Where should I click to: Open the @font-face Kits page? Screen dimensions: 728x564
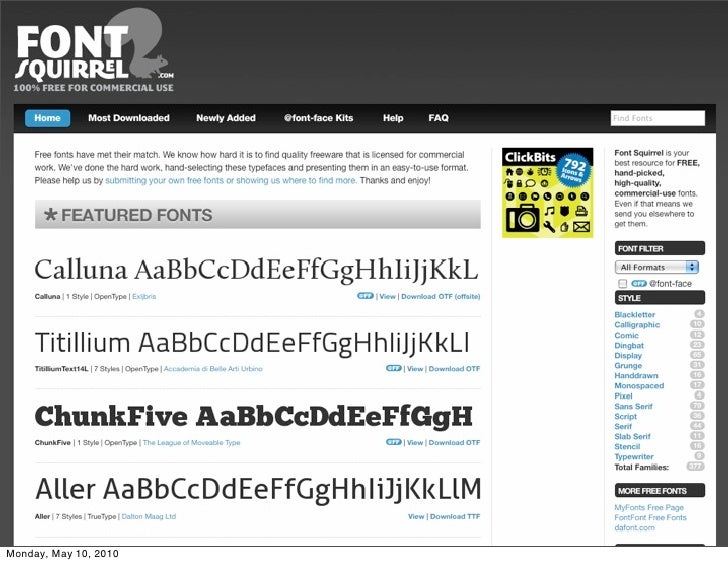(318, 118)
